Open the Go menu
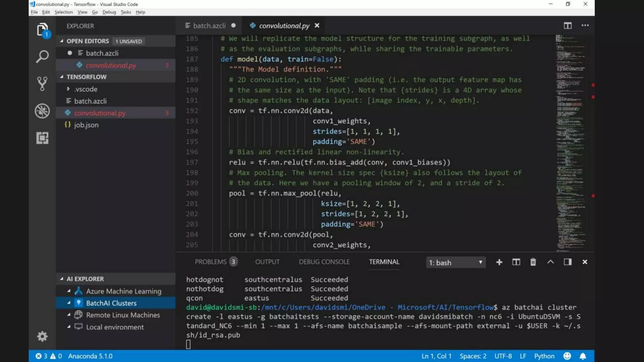The image size is (644, 362). (95, 12)
